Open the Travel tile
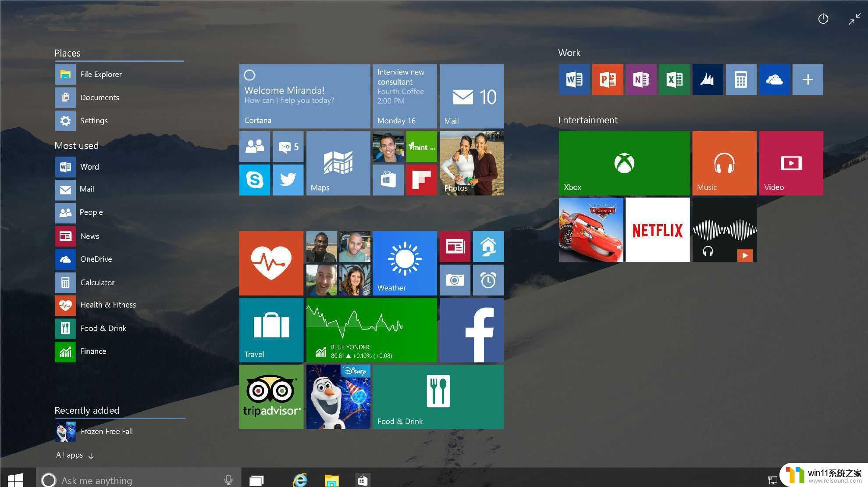Screen dimensions: 868x487 tap(271, 330)
